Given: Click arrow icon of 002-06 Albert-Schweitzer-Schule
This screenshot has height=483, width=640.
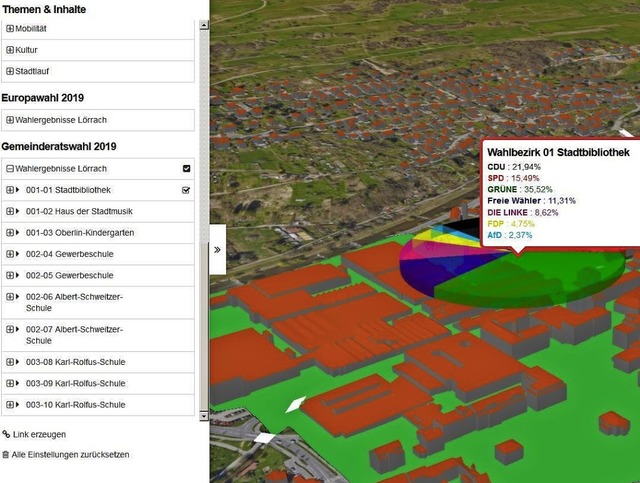Looking at the screenshot, I should (18, 297).
